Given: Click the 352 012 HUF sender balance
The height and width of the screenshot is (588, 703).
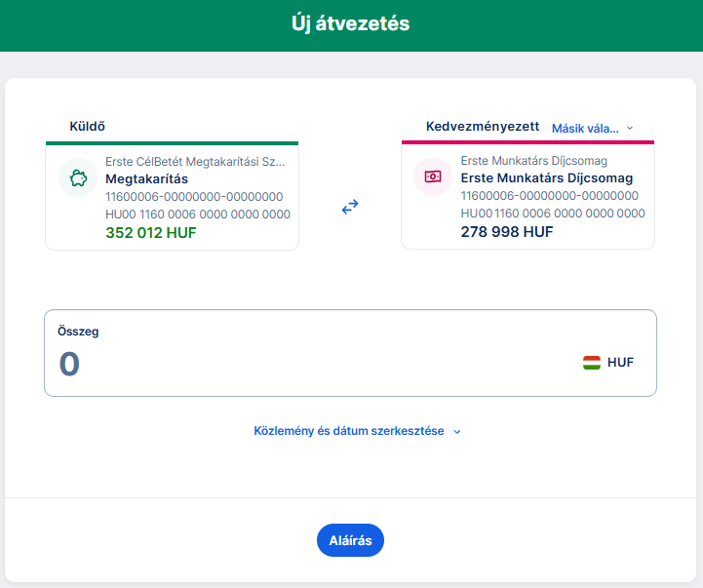Looking at the screenshot, I should (x=150, y=233).
